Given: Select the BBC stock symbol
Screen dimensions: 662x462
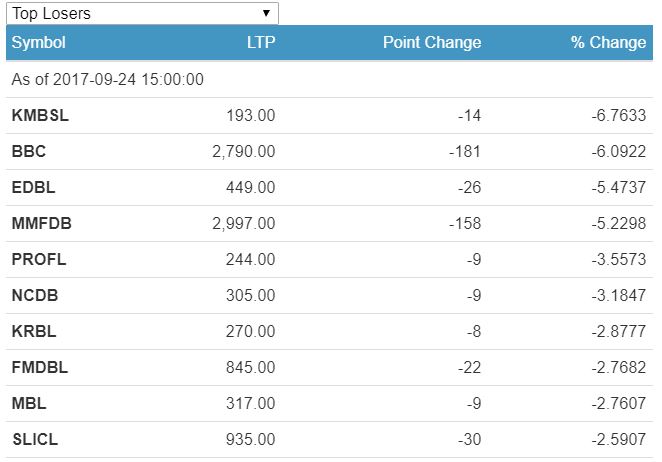Looking at the screenshot, I should pyautogui.click(x=29, y=152).
